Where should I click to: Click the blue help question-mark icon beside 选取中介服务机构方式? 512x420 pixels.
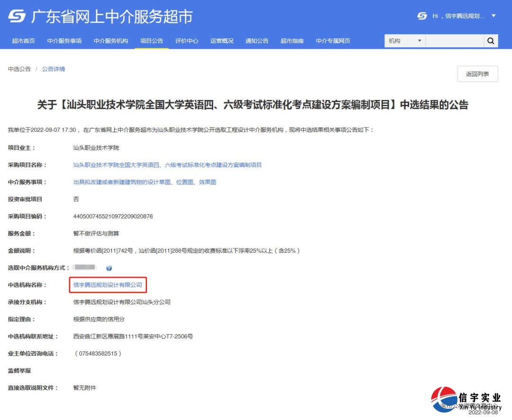[x=109, y=267]
